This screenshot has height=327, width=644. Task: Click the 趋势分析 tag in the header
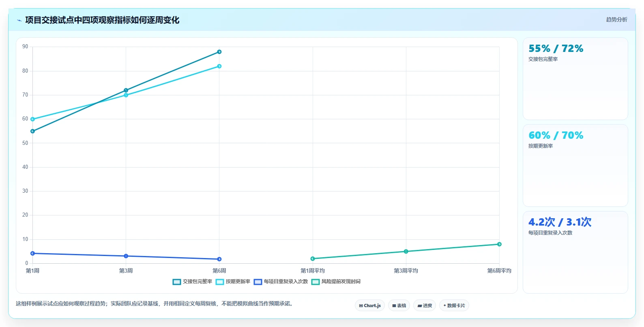click(616, 19)
